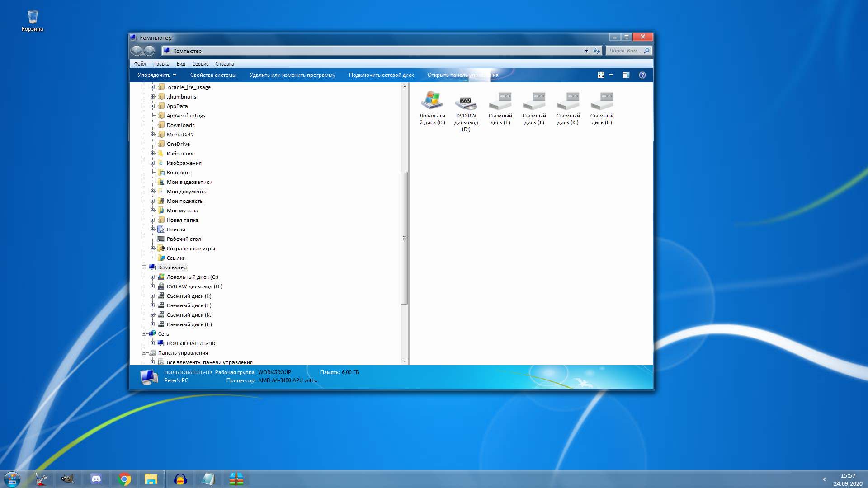Click the refresh button beside address bar
Screen dimensions: 868x488
(x=597, y=51)
